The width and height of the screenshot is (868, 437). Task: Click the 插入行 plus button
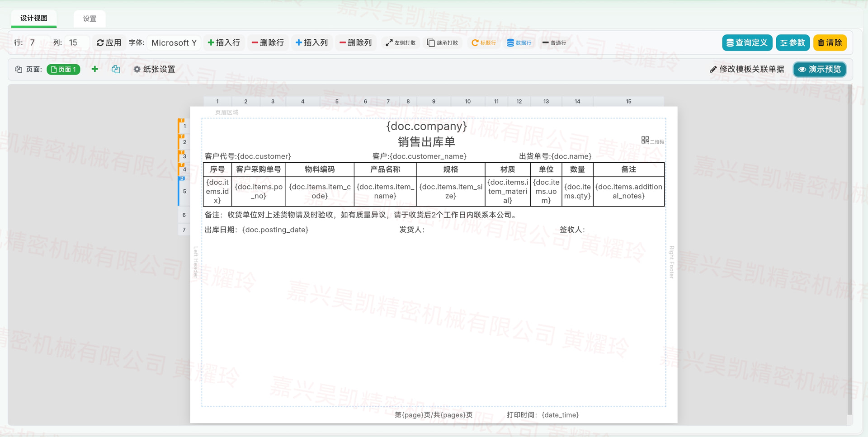224,42
